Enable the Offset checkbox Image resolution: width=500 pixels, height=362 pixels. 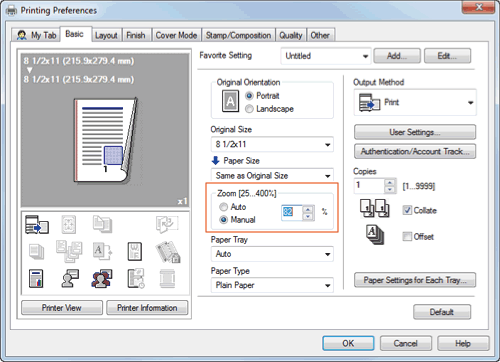coord(407,236)
